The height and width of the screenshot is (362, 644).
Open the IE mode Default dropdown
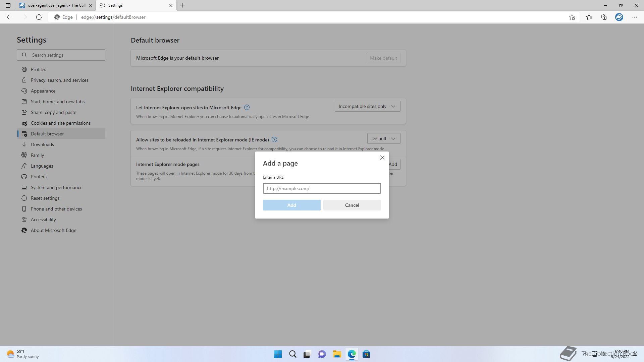pyautogui.click(x=384, y=138)
